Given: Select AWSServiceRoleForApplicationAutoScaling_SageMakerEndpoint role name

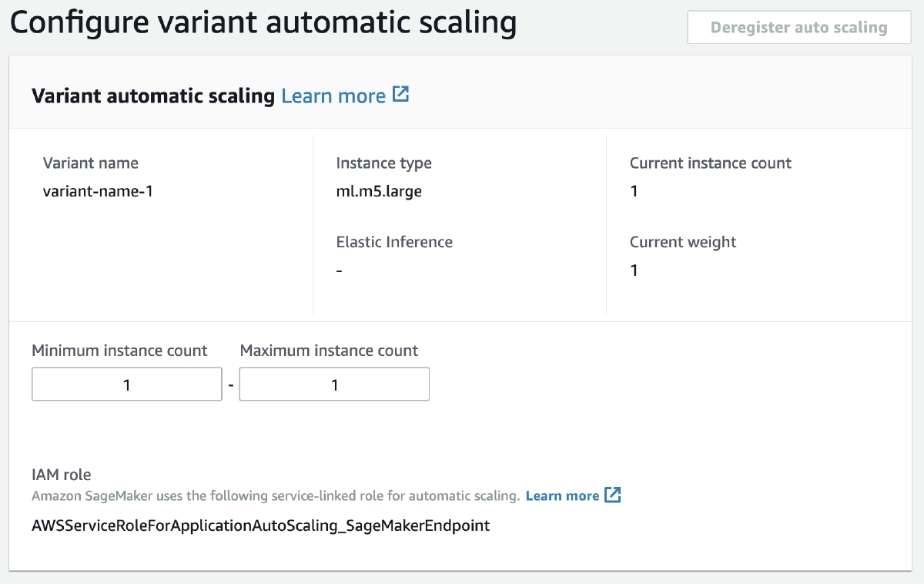Looking at the screenshot, I should click(261, 526).
